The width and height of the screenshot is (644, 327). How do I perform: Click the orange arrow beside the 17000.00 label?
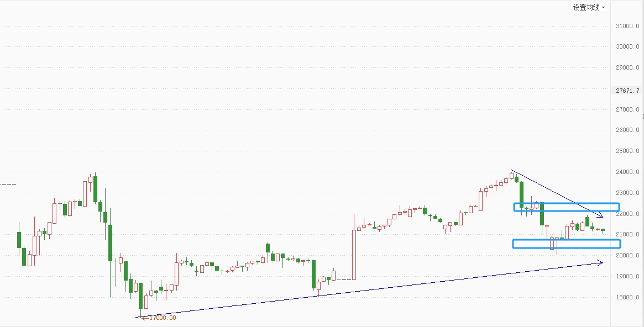pos(145,318)
